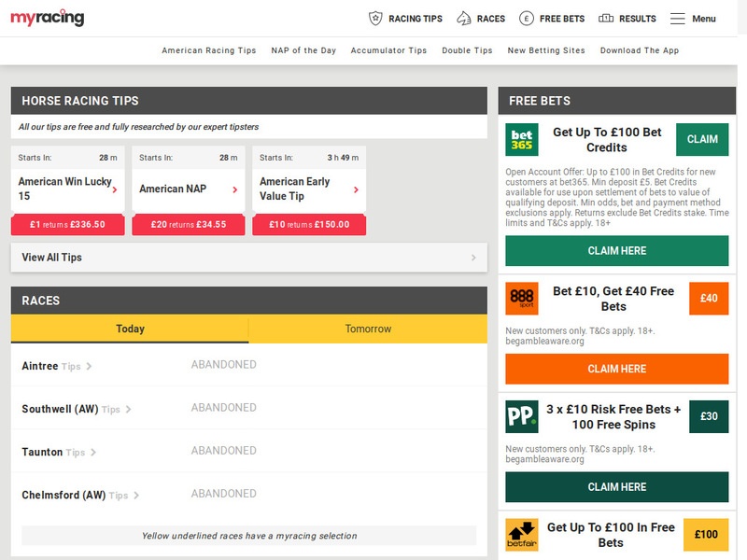
Task: Open American Early Value Tip card
Action: [308, 189]
